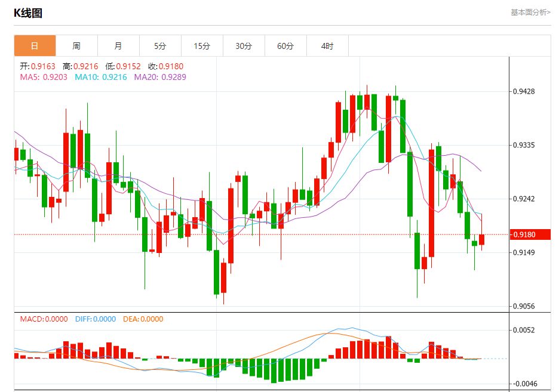This screenshot has height=392, width=559.
Task: Switch to the 周 weekly tab
Action: click(76, 45)
